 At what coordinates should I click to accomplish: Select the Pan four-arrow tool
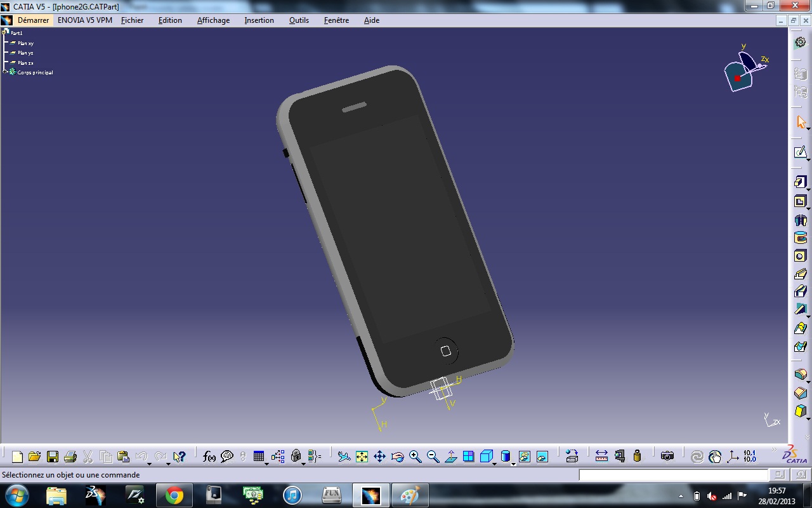click(x=379, y=457)
